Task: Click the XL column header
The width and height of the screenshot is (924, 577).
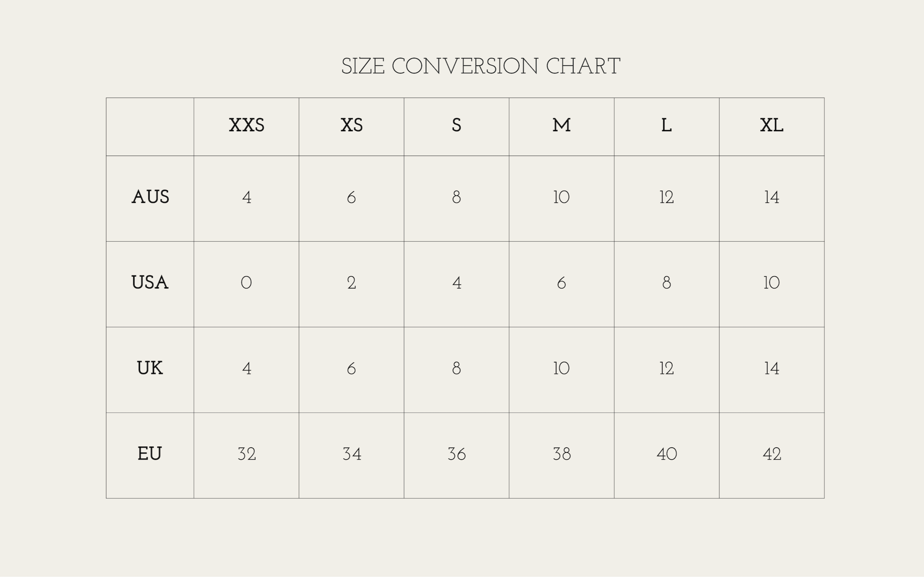Action: pos(771,126)
